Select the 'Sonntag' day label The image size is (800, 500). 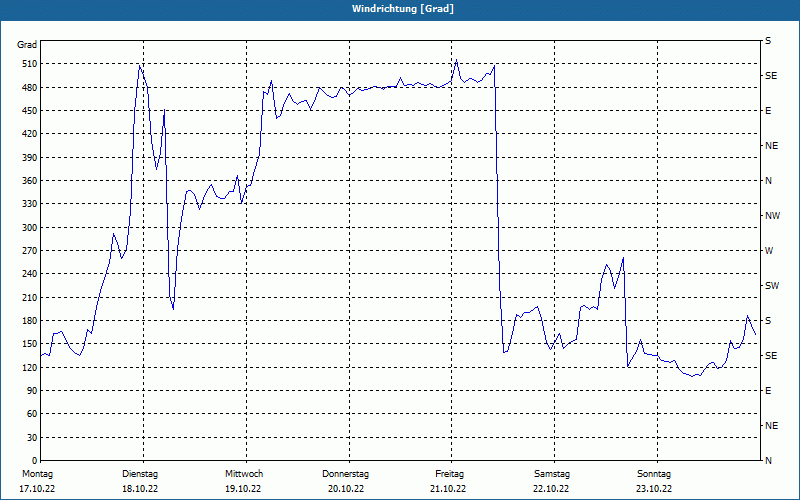click(654, 474)
